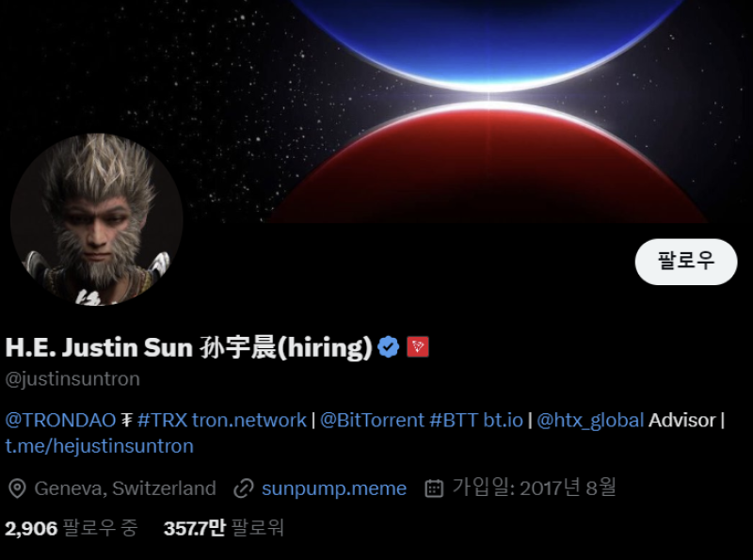Open the @htx_global mention
The height and width of the screenshot is (560, 753).
coord(590,421)
